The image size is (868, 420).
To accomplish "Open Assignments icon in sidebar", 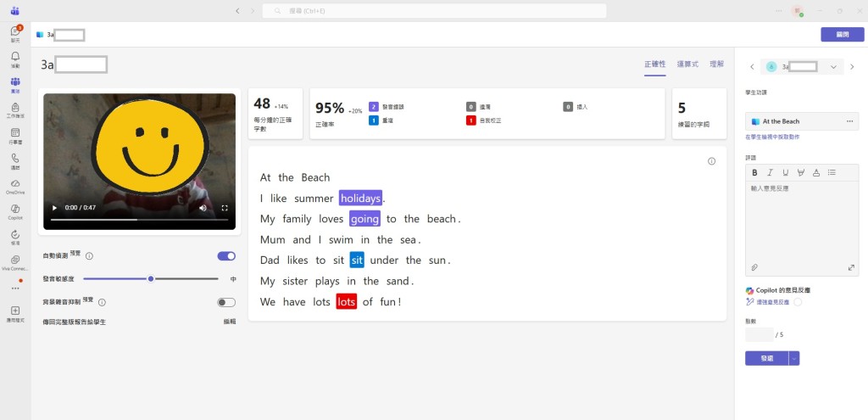I will click(15, 109).
